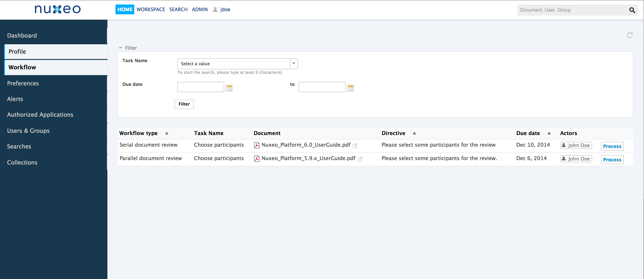Open the Nuxeo_Platform_6.0_UserGuide.pdf document link
The image size is (644, 279).
(x=306, y=145)
